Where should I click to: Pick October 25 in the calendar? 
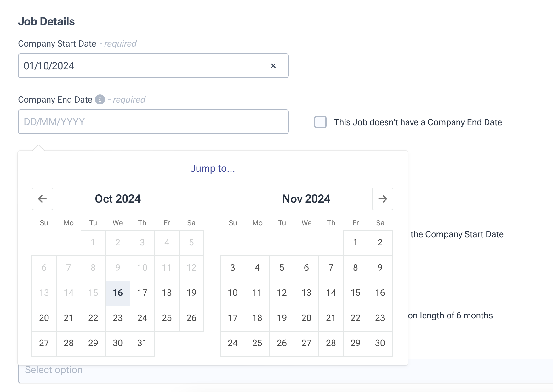pos(167,318)
